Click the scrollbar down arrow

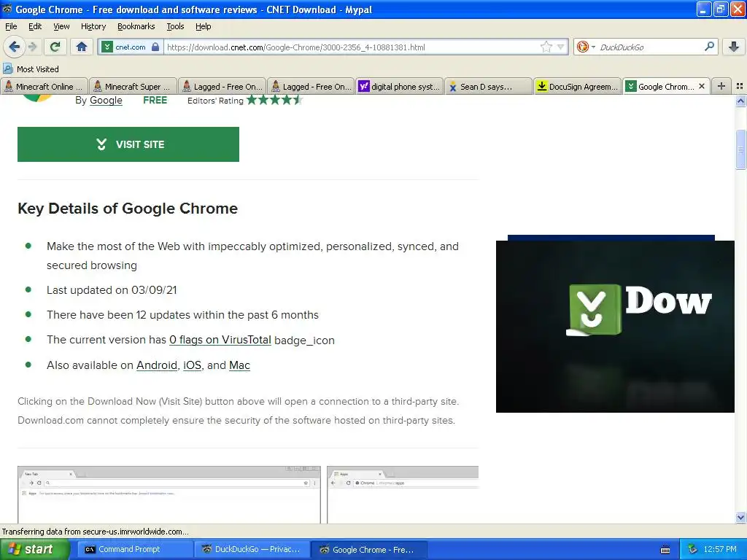[740, 517]
